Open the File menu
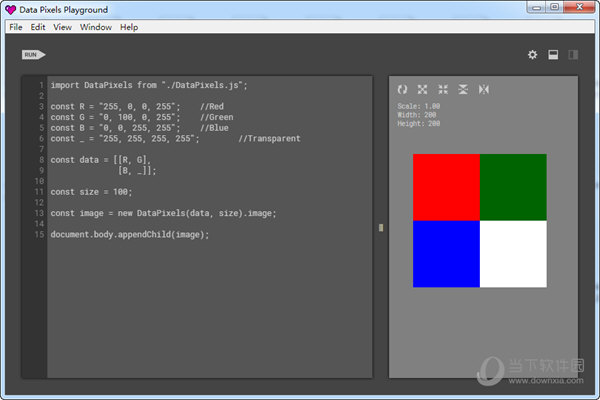600x400 pixels. (x=15, y=27)
